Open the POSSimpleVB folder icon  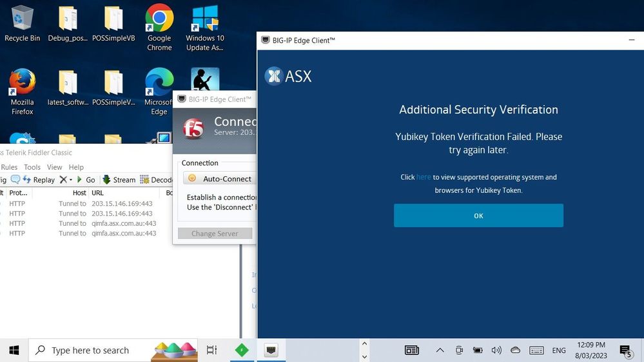113,23
